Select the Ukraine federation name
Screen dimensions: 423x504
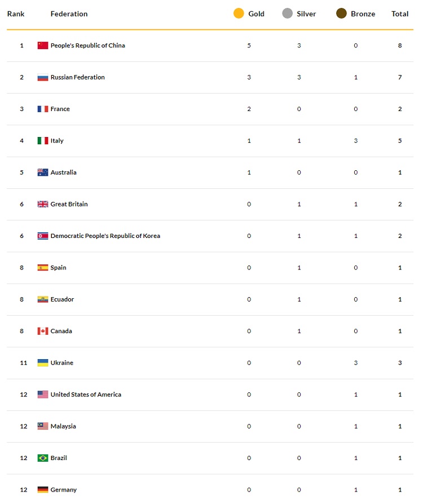[x=62, y=363]
